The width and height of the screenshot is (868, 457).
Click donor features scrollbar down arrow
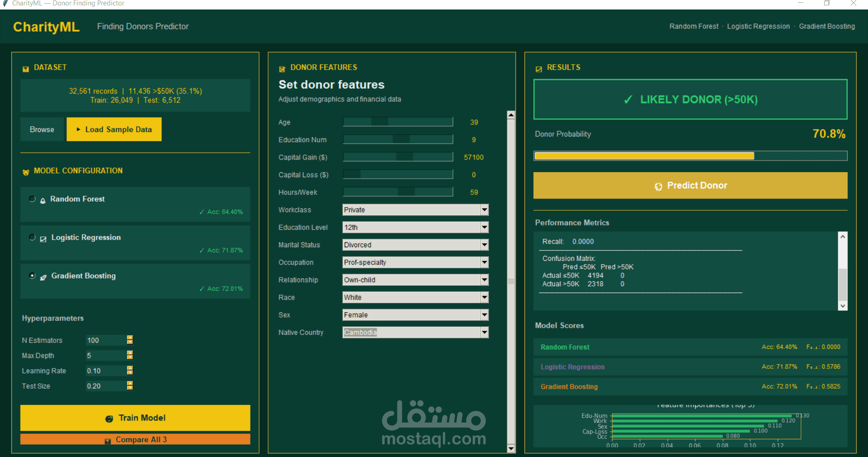(511, 448)
